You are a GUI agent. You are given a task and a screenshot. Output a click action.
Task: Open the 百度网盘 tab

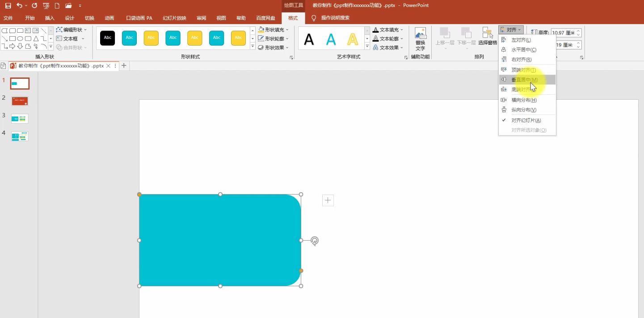pyautogui.click(x=265, y=18)
